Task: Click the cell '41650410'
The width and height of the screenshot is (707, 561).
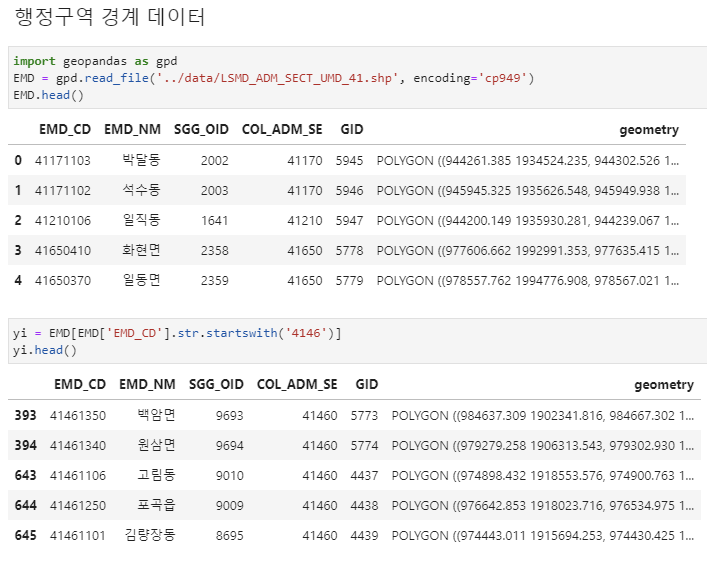Action: click(63, 250)
